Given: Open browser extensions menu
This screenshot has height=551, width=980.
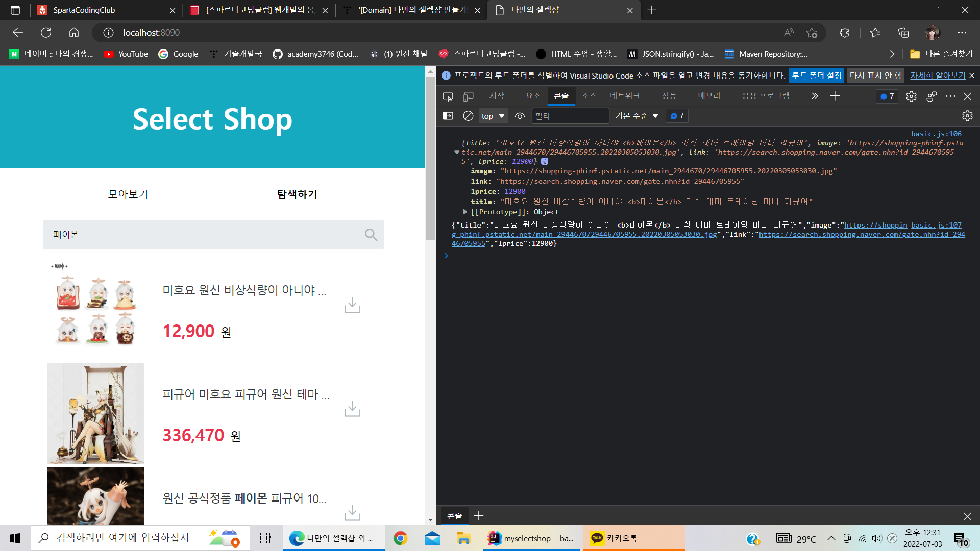Looking at the screenshot, I should [844, 33].
